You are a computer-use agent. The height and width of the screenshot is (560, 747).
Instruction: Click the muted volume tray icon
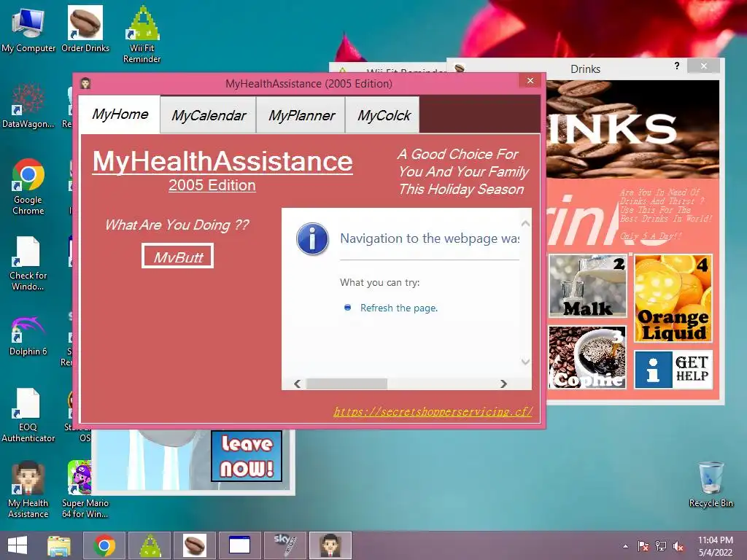tap(678, 546)
